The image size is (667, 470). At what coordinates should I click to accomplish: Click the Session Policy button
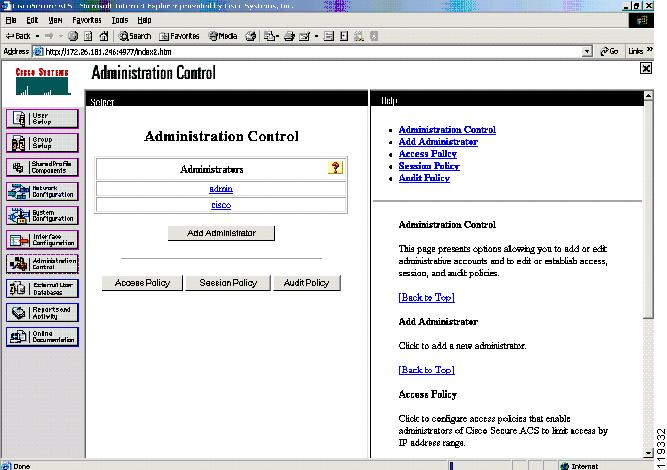(x=228, y=283)
